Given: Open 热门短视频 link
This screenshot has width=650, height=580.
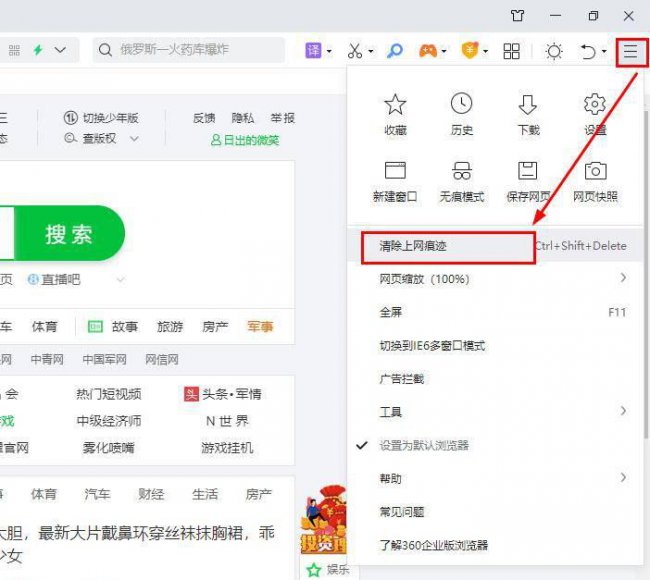Looking at the screenshot, I should click(x=109, y=394).
